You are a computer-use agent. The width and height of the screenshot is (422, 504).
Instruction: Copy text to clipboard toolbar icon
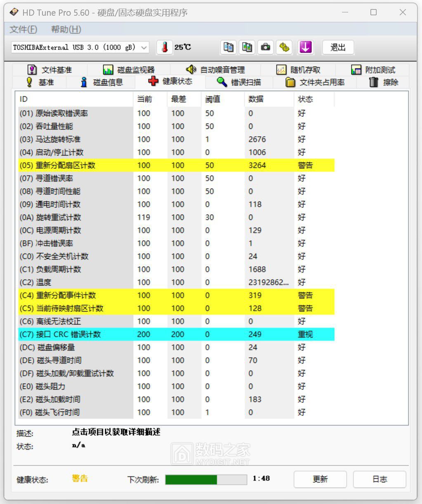tap(229, 47)
